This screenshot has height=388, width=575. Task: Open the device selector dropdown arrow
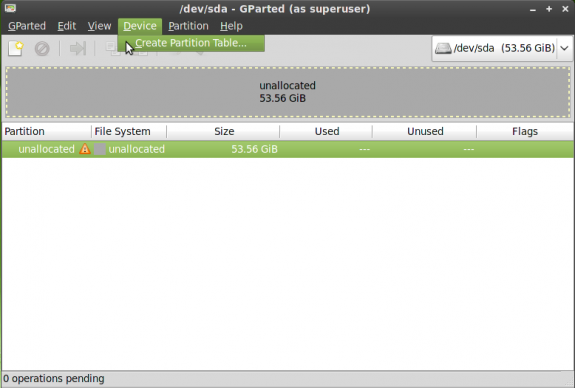point(565,48)
